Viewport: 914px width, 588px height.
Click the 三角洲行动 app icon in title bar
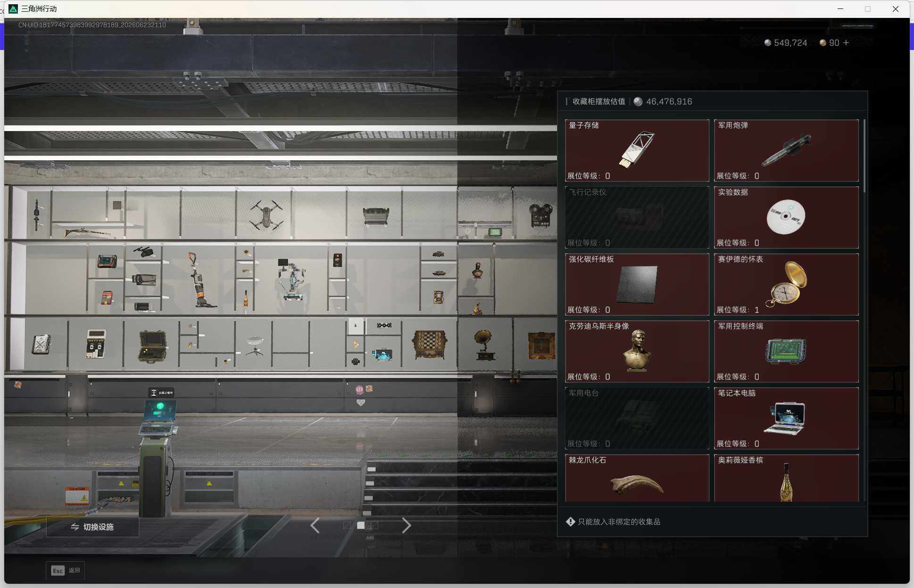(x=13, y=9)
